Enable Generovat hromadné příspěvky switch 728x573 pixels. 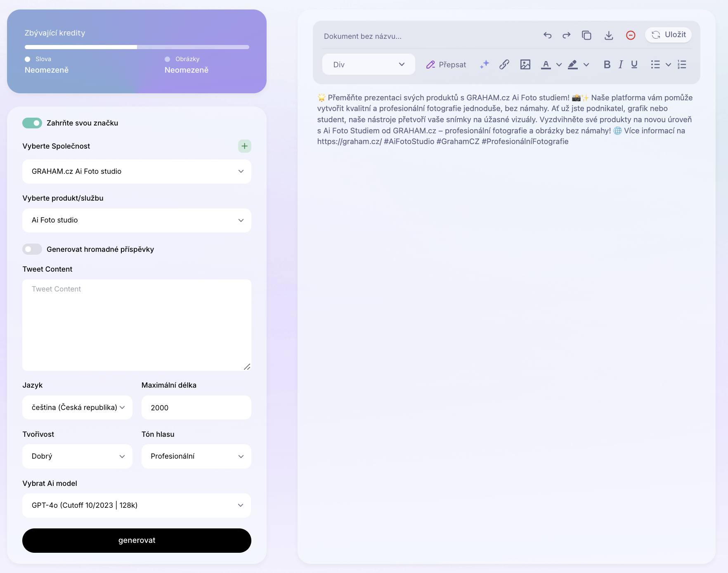point(32,249)
